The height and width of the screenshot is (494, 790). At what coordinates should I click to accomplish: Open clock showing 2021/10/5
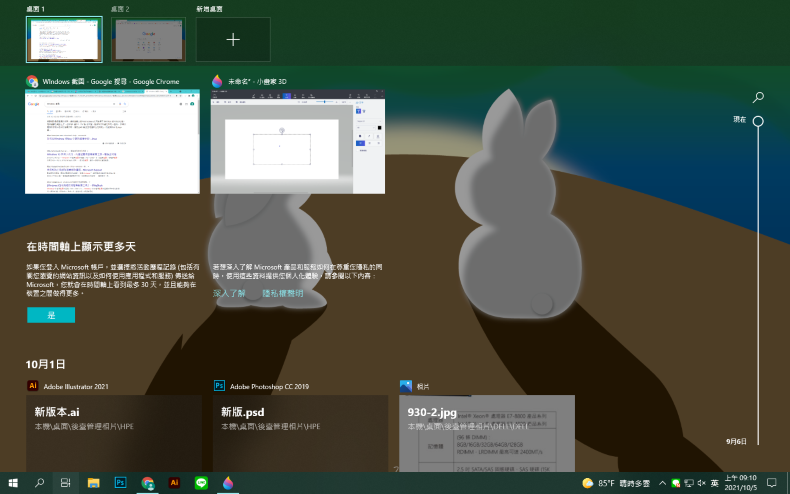coord(741,483)
